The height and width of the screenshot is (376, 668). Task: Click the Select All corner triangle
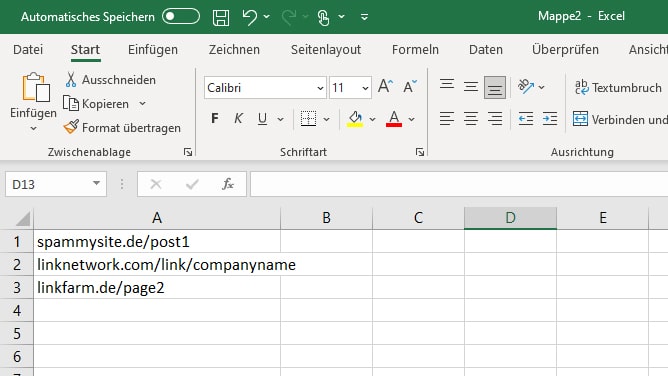(22, 218)
